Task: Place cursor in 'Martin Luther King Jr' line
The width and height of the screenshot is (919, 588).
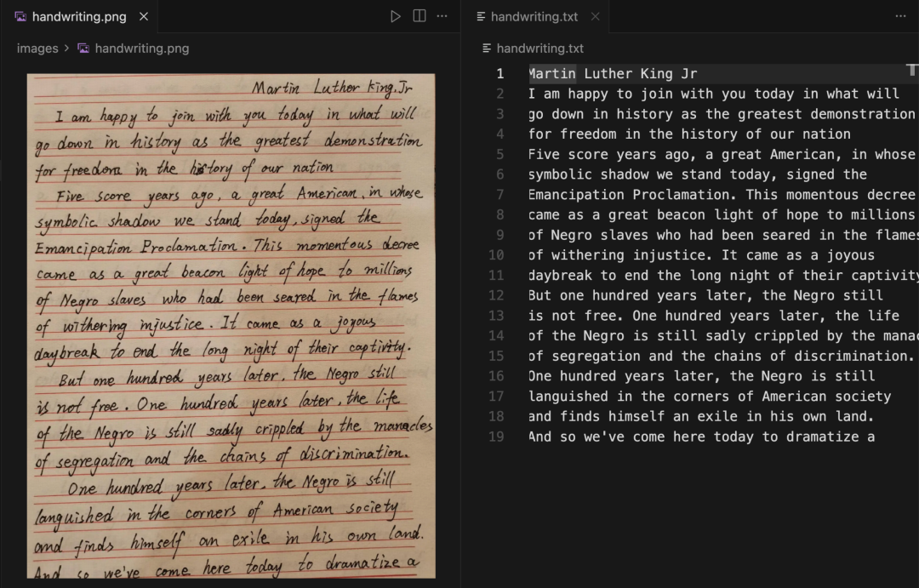Action: [613, 73]
